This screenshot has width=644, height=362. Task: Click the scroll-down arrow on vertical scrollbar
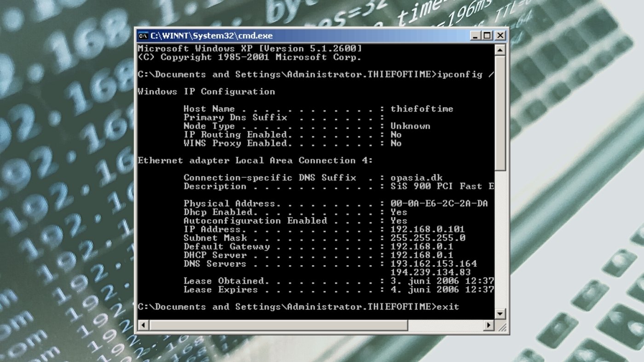pos(500,314)
